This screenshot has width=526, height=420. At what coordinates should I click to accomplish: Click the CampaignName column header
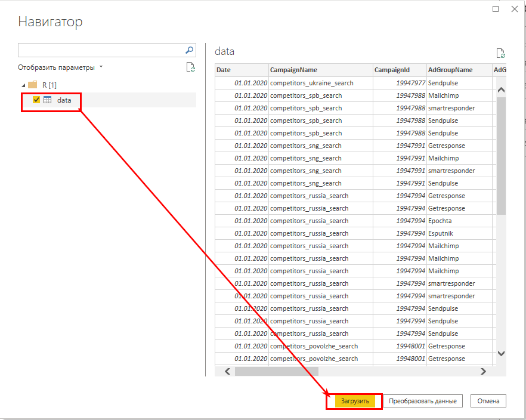(320, 70)
